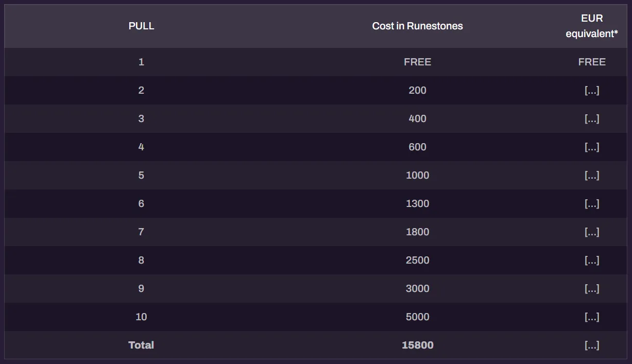Click the FREE cell in EUR column

tap(592, 62)
